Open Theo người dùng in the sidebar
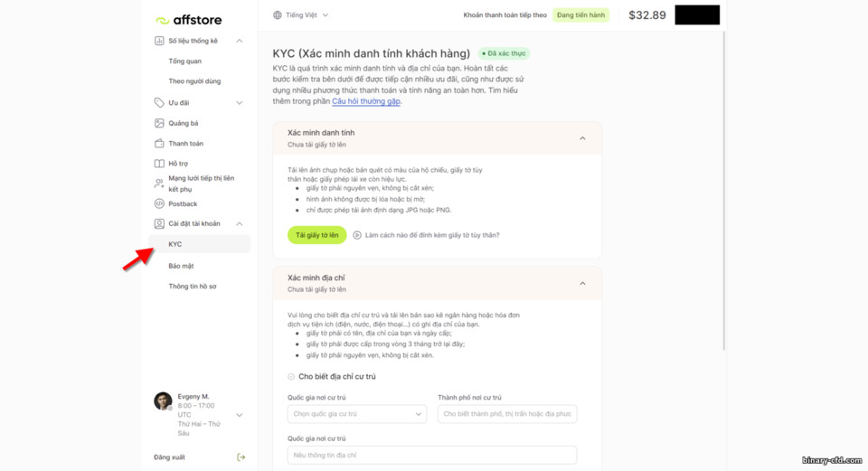Image resolution: width=868 pixels, height=471 pixels. 194,80
